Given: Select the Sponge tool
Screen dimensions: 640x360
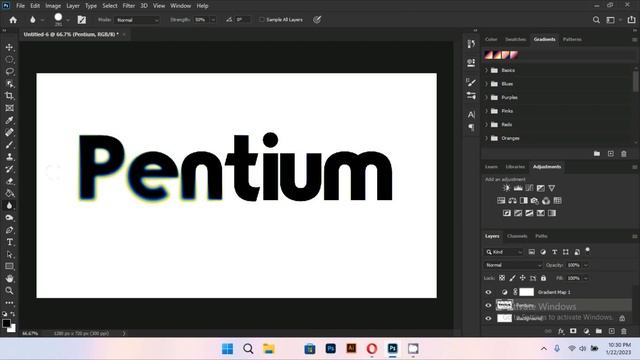Looking at the screenshot, I should click(x=9, y=218).
